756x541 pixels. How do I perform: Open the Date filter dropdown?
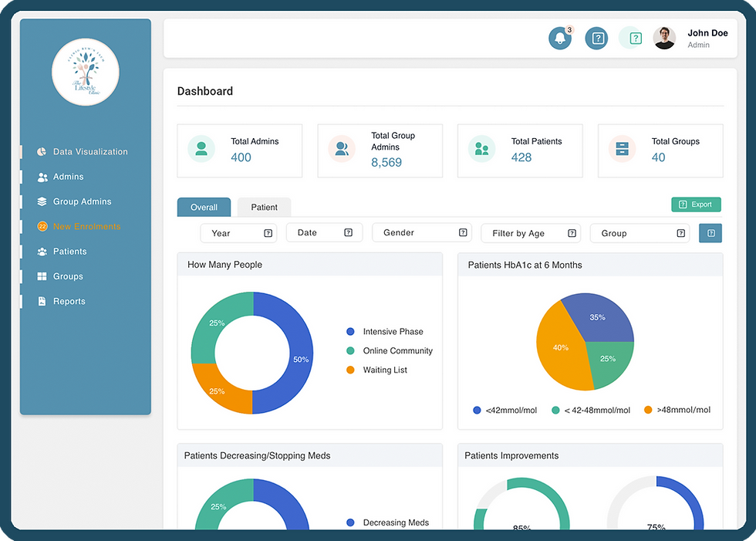click(x=324, y=233)
